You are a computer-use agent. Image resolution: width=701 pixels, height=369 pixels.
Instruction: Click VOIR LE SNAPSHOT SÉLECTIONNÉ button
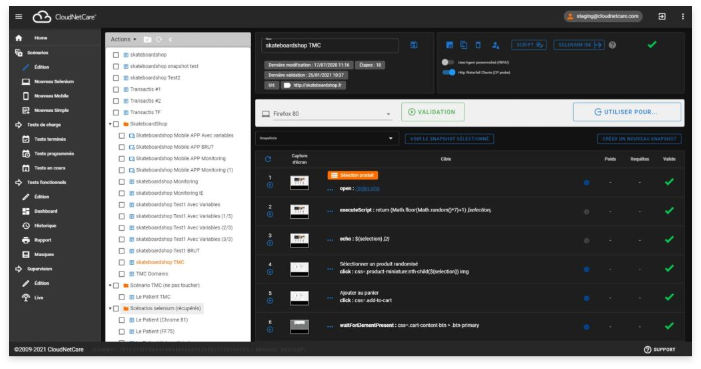(x=449, y=139)
